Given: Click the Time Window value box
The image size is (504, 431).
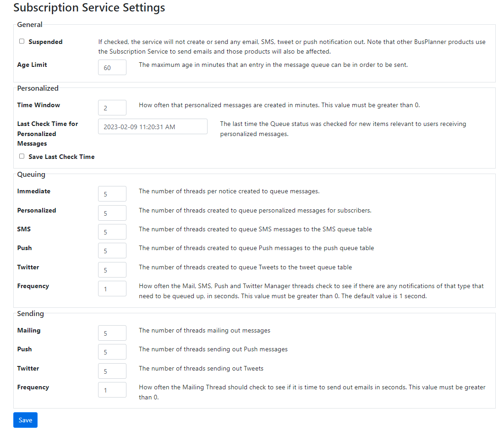Looking at the screenshot, I should tap(112, 107).
